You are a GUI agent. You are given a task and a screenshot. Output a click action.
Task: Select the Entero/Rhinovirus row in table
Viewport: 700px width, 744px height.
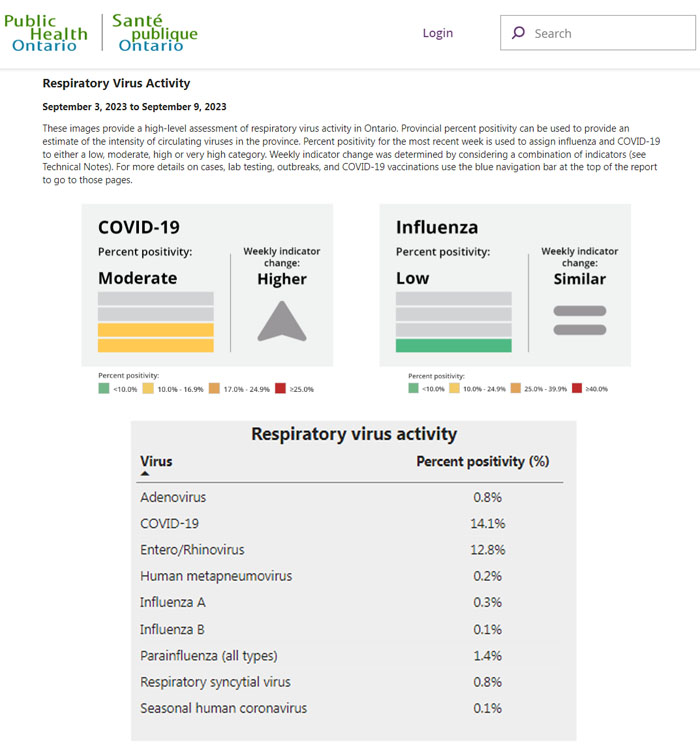coord(350,550)
